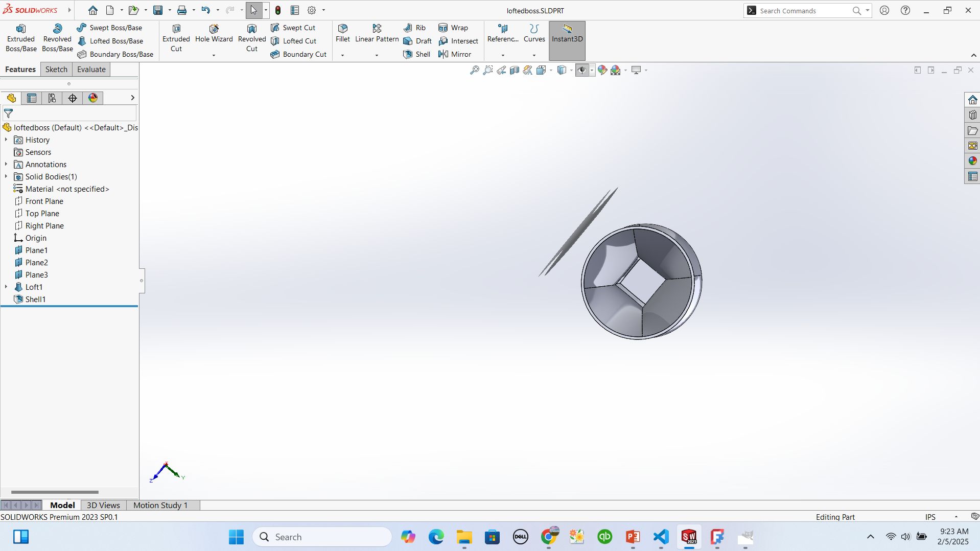Switch to the 3D Views tab
This screenshot has height=551, width=980.
click(x=103, y=505)
